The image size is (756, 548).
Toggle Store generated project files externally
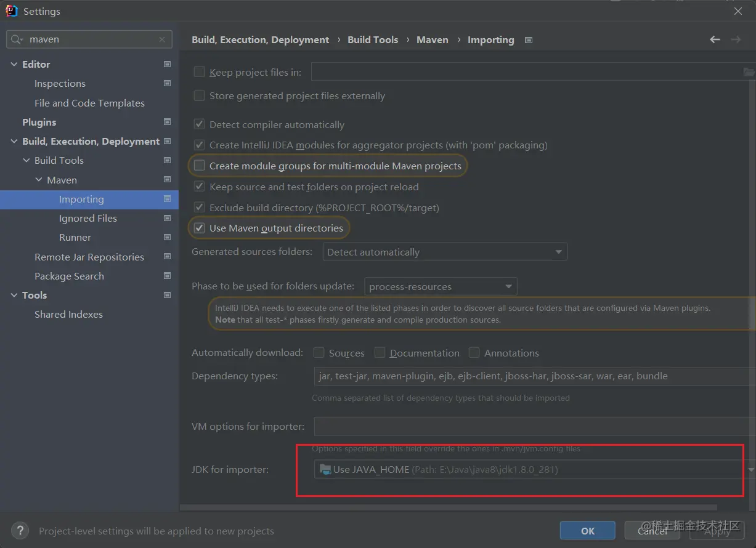click(x=199, y=95)
